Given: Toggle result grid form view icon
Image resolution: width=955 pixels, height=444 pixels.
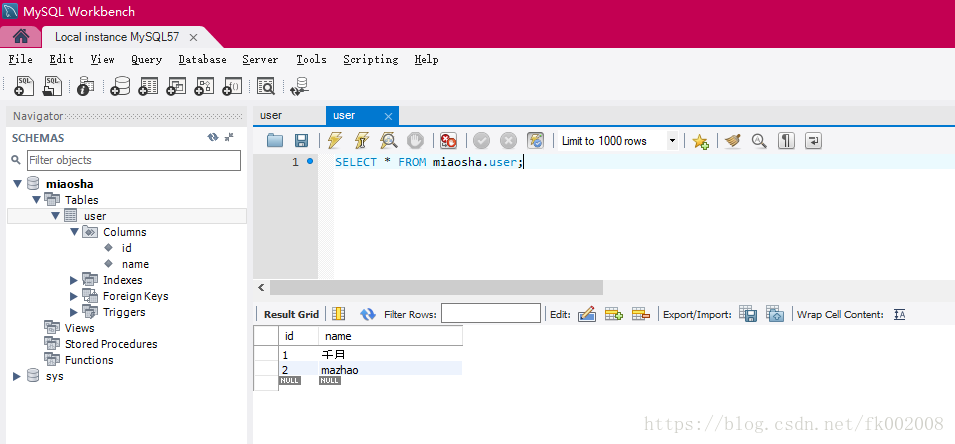Looking at the screenshot, I should 339,314.
